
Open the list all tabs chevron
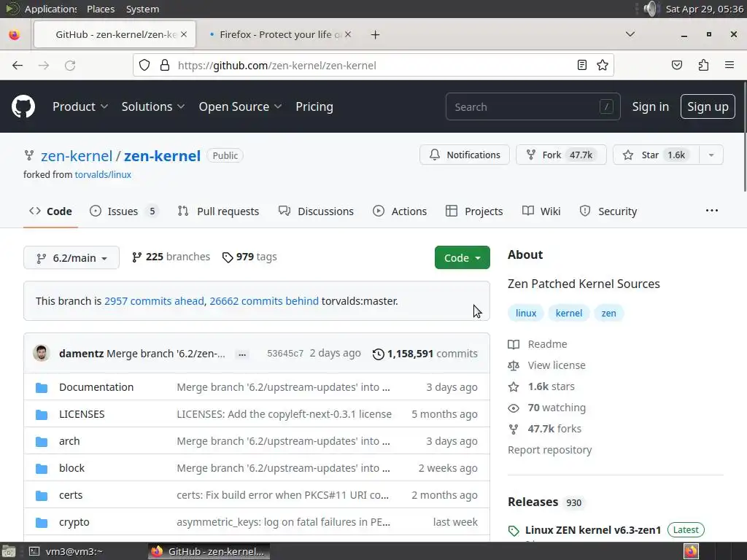point(630,34)
